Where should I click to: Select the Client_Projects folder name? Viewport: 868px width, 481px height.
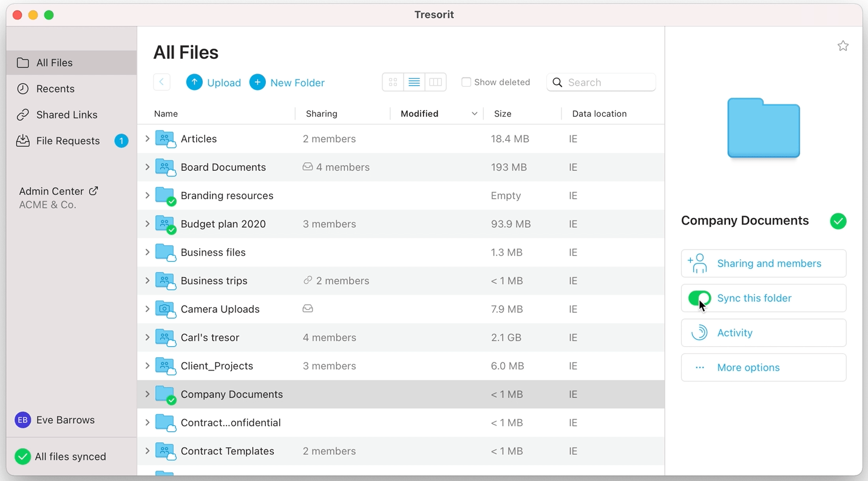click(x=217, y=366)
